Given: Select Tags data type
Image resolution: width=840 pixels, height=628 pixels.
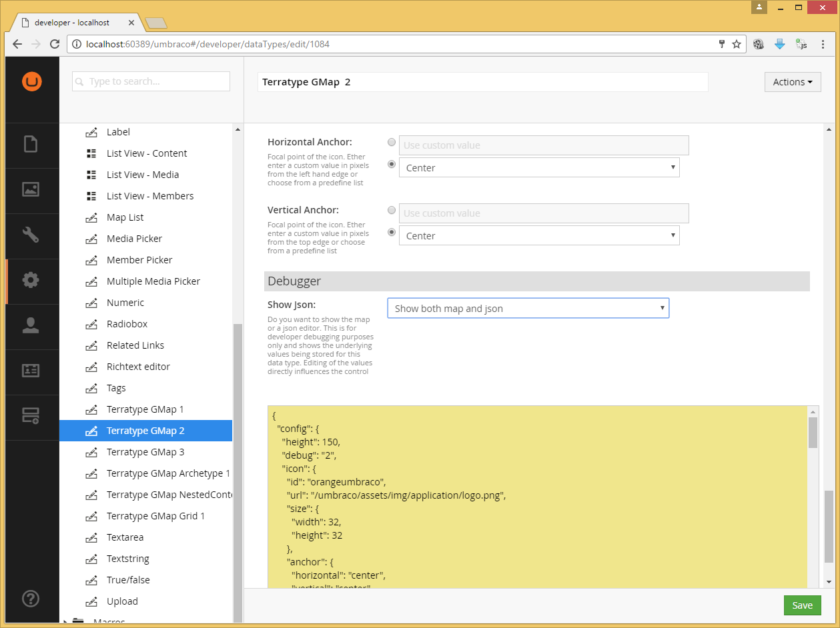Looking at the screenshot, I should click(116, 388).
